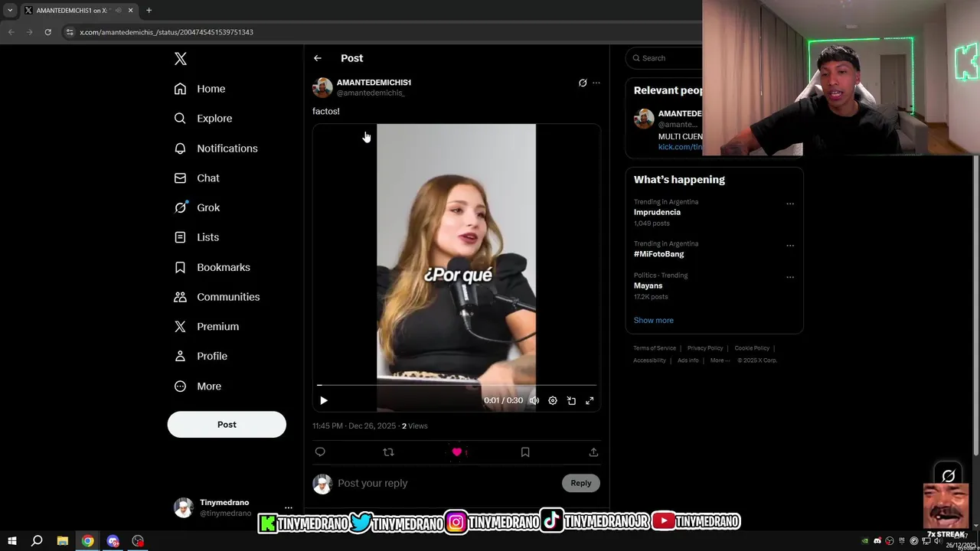The image size is (980, 551).
Task: Open the Windows Start menu
Action: click(12, 541)
